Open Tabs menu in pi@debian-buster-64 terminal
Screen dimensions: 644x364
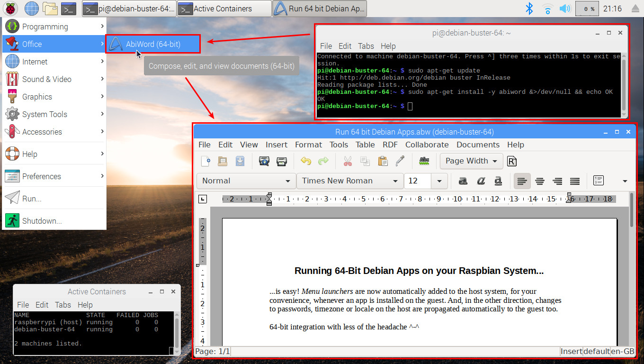point(366,46)
